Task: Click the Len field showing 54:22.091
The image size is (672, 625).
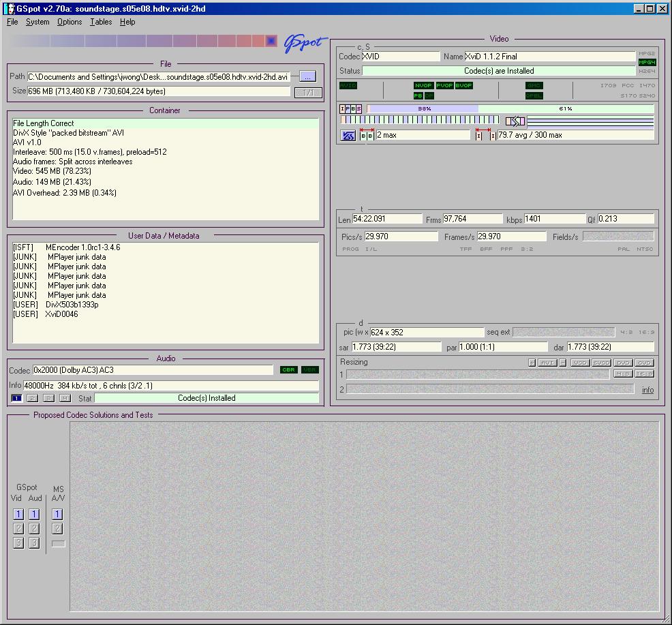Action: point(387,219)
